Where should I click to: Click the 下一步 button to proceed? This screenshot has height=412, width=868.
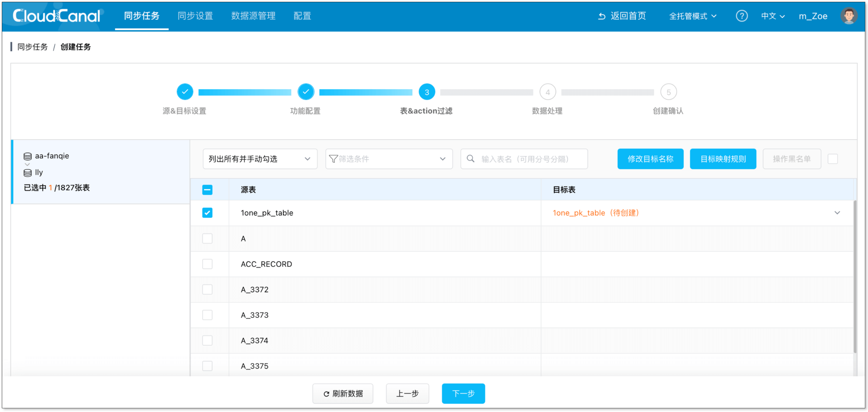463,394
